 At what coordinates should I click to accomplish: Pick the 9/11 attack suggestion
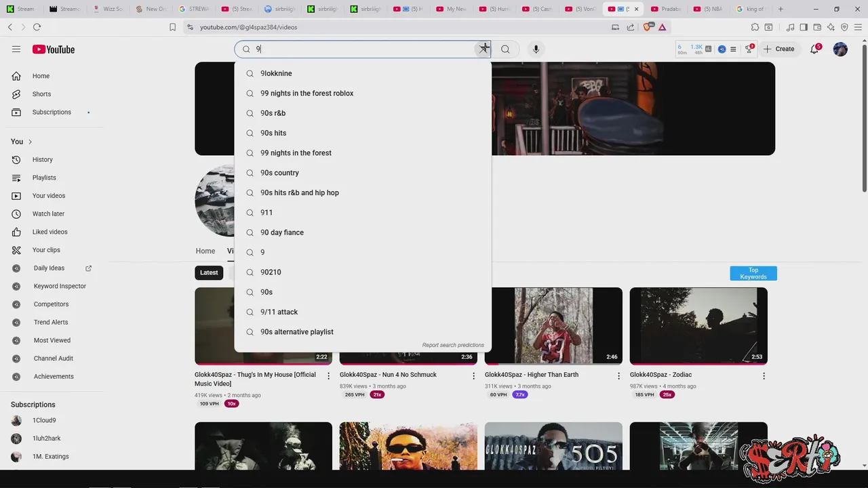[363, 312]
